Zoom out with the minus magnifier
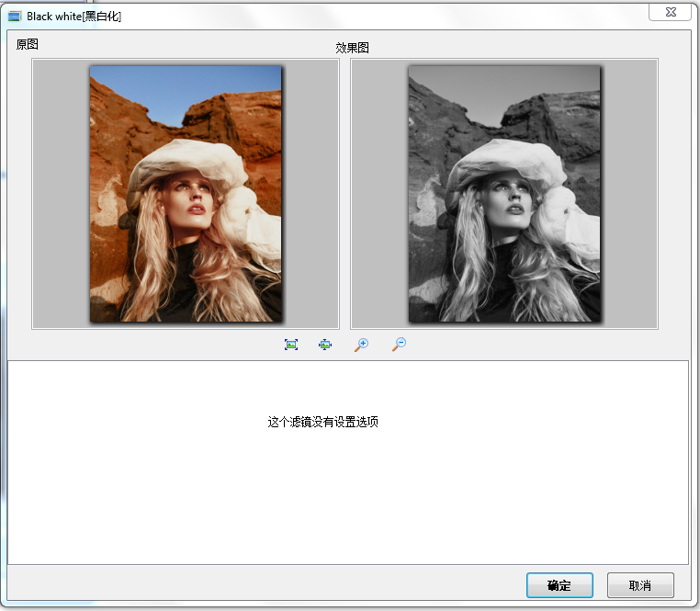The height and width of the screenshot is (611, 700). pos(398,345)
